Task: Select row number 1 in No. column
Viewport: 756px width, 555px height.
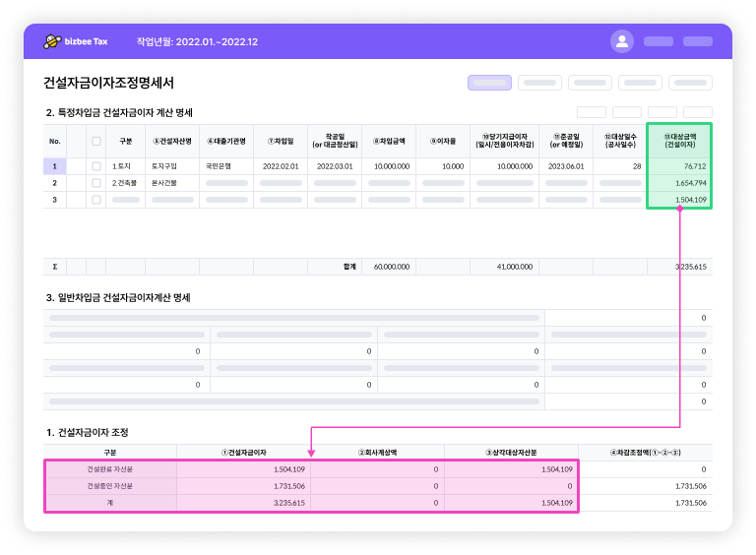Action: (x=55, y=166)
